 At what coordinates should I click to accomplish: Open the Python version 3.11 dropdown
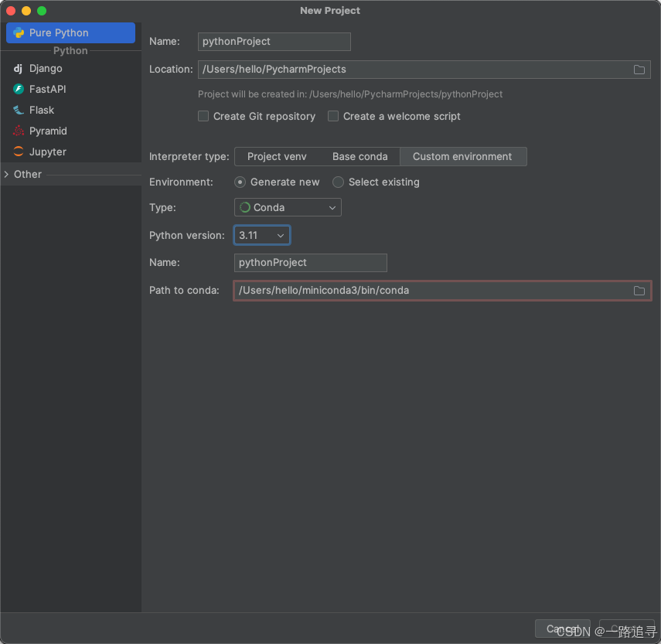262,235
